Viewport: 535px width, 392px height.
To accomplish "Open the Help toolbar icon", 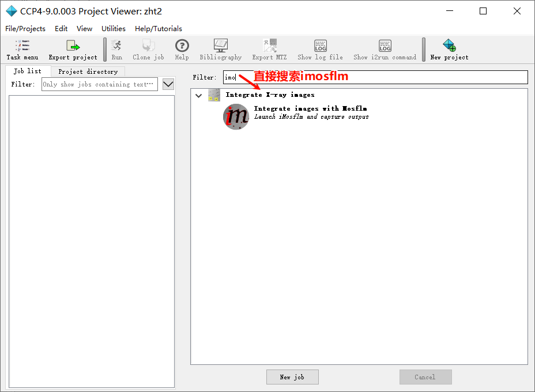I will tap(182, 46).
